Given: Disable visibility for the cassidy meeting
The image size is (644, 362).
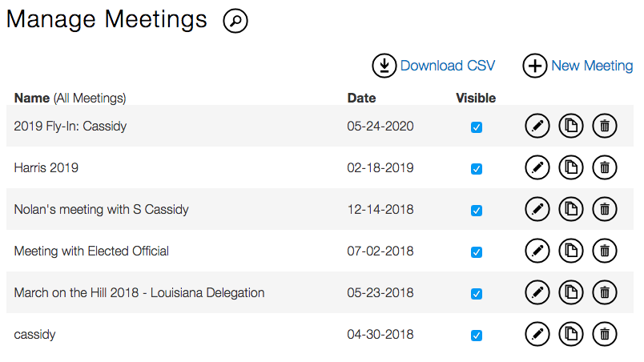Looking at the screenshot, I should [x=477, y=336].
